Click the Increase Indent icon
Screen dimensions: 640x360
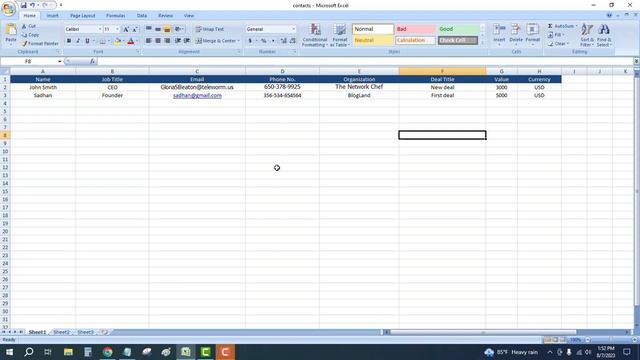(x=187, y=41)
